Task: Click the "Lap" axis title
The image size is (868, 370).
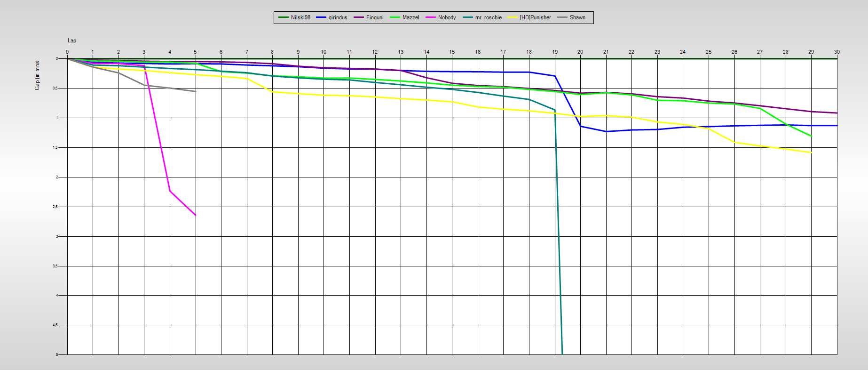Action: coord(72,40)
